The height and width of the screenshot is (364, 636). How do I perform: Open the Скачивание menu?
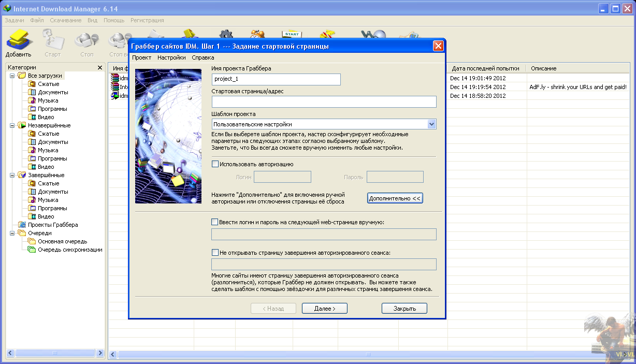coord(66,20)
